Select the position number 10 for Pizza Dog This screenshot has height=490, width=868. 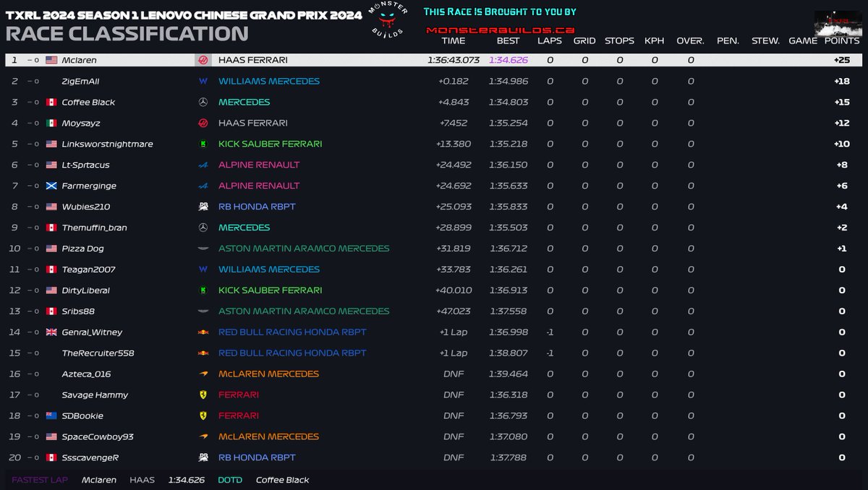point(14,249)
